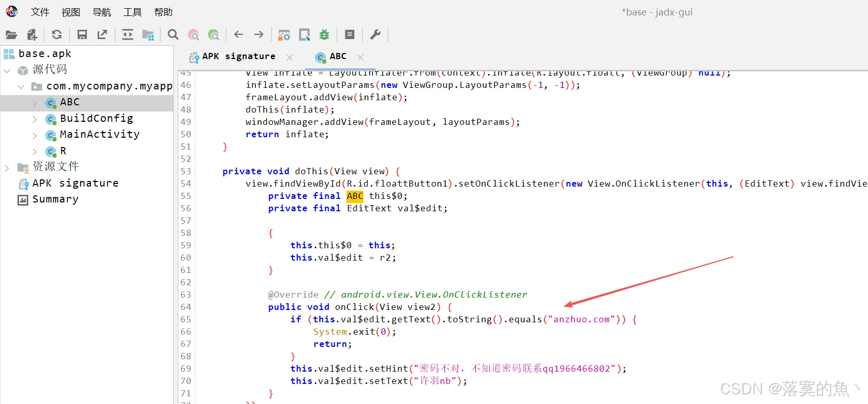Click the ABC tab class icon
Image resolution: width=868 pixels, height=404 pixels.
click(321, 57)
